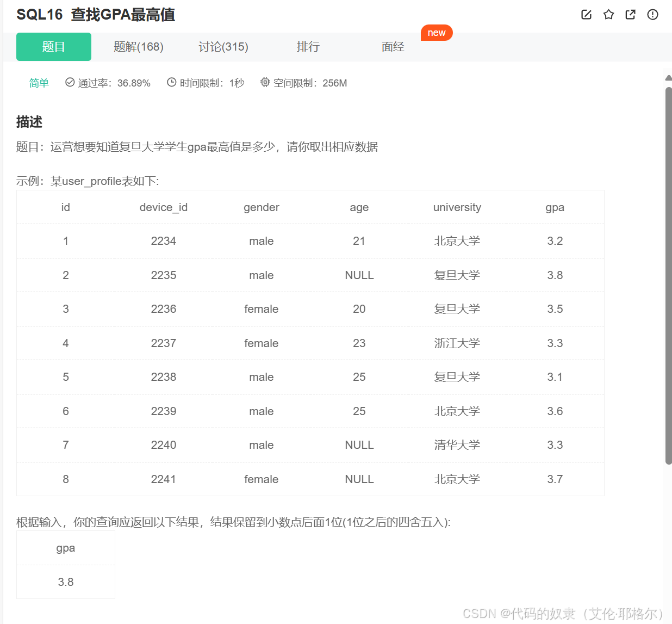
Task: Click the 时间限制：1秒 text
Action: tap(212, 83)
